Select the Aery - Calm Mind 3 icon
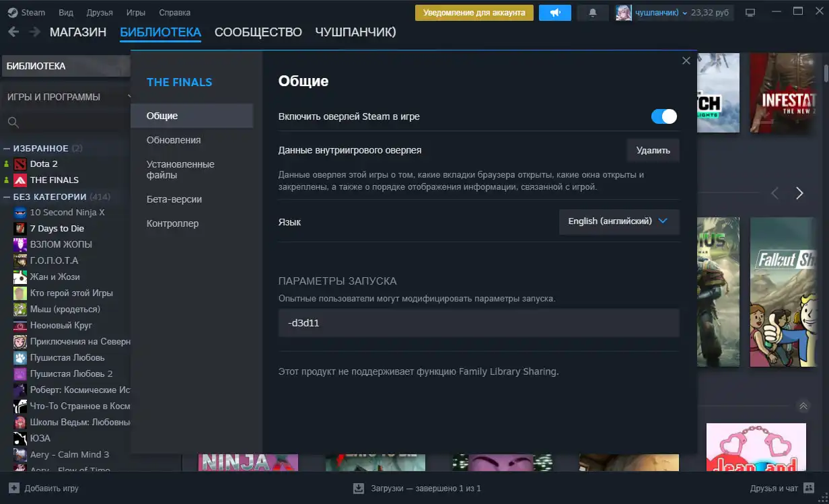Image resolution: width=829 pixels, height=504 pixels. click(20, 454)
